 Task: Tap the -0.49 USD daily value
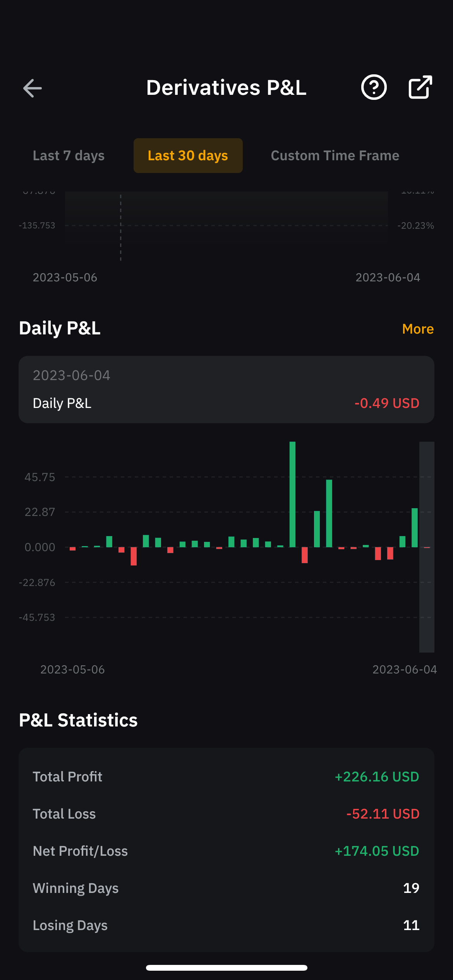coord(386,403)
